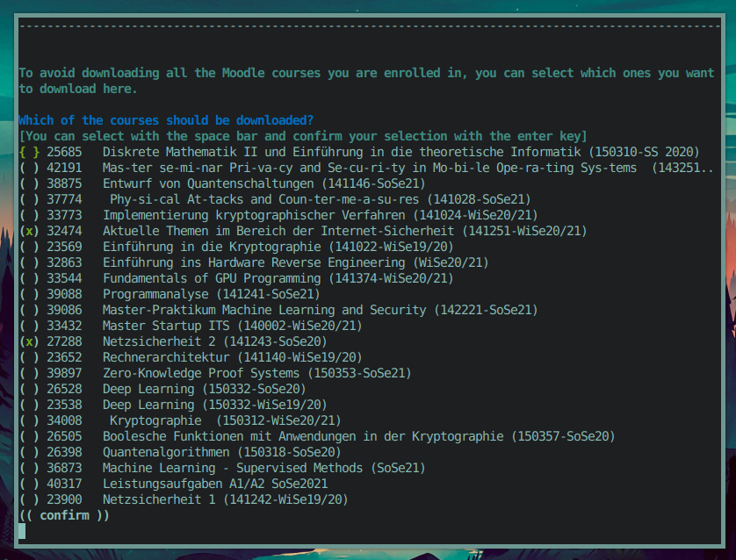Viewport: 736px width, 560px height.
Task: Select the Programmanalyse course checkbox
Action: (25, 294)
